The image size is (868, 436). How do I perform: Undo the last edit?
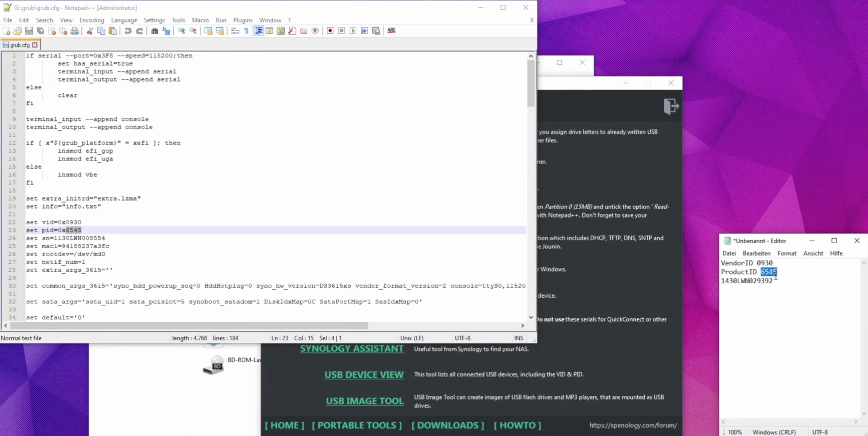(x=128, y=31)
